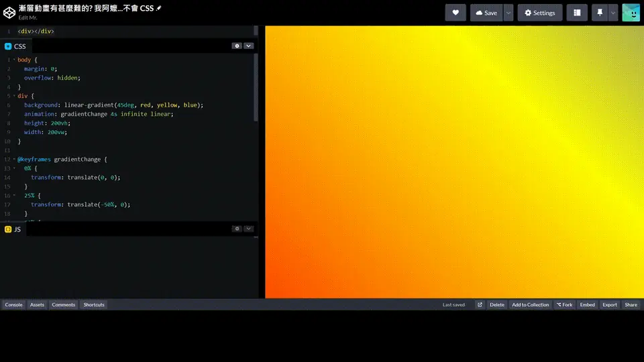Open the Save options dropdown arrow
The height and width of the screenshot is (362, 644).
pos(508,13)
